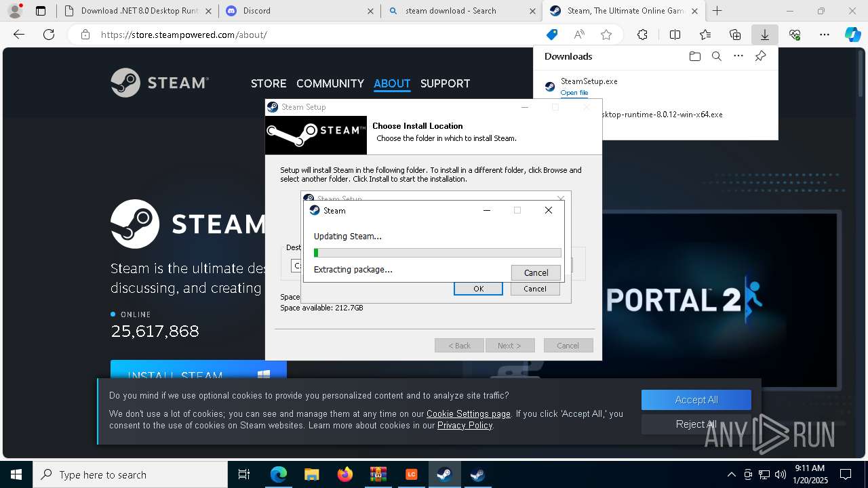Screen dimensions: 868x488
Task: Click the Downloads toolbar icon
Action: pos(764,35)
